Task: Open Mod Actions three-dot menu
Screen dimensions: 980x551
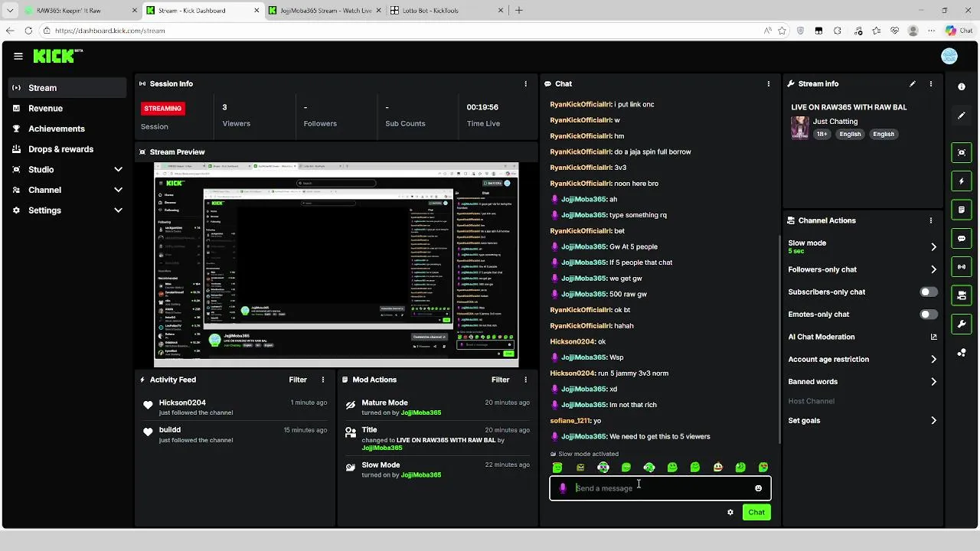Action: pyautogui.click(x=525, y=380)
